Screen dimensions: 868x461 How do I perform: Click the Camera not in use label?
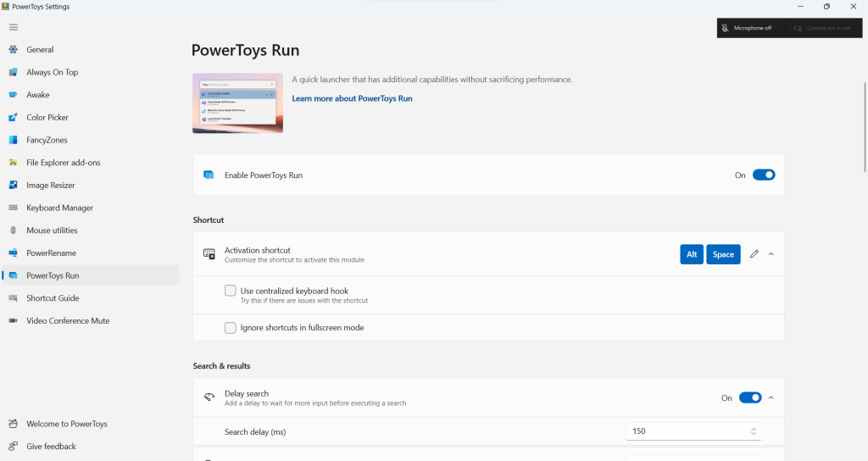(829, 28)
